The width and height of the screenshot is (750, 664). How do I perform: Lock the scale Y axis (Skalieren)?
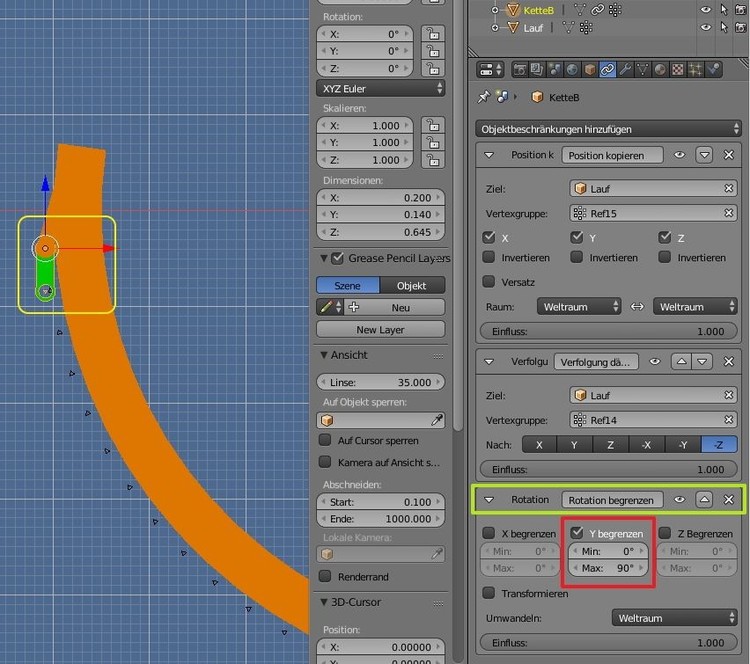(x=433, y=143)
